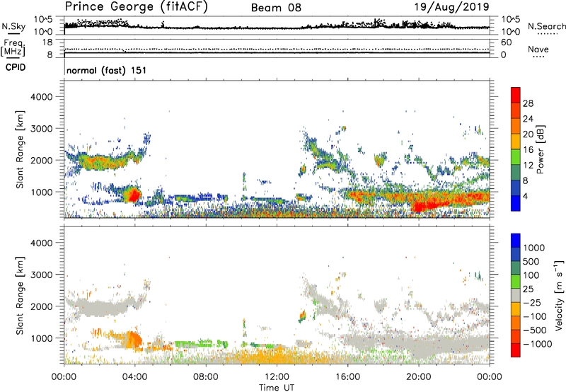The image size is (566, 392).
Task: Click the 04:00 time axis label
Action: [x=135, y=377]
